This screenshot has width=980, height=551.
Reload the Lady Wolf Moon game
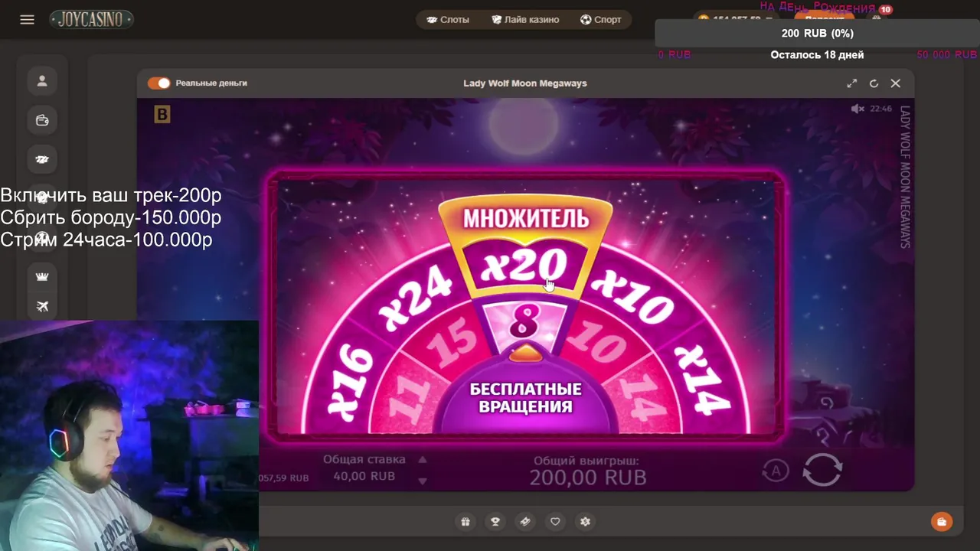(874, 83)
